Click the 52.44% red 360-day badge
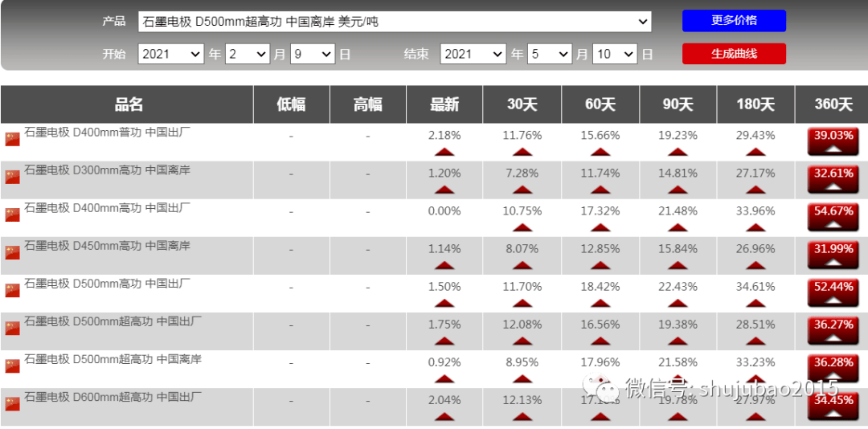Image resolution: width=868 pixels, height=429 pixels. tap(833, 292)
